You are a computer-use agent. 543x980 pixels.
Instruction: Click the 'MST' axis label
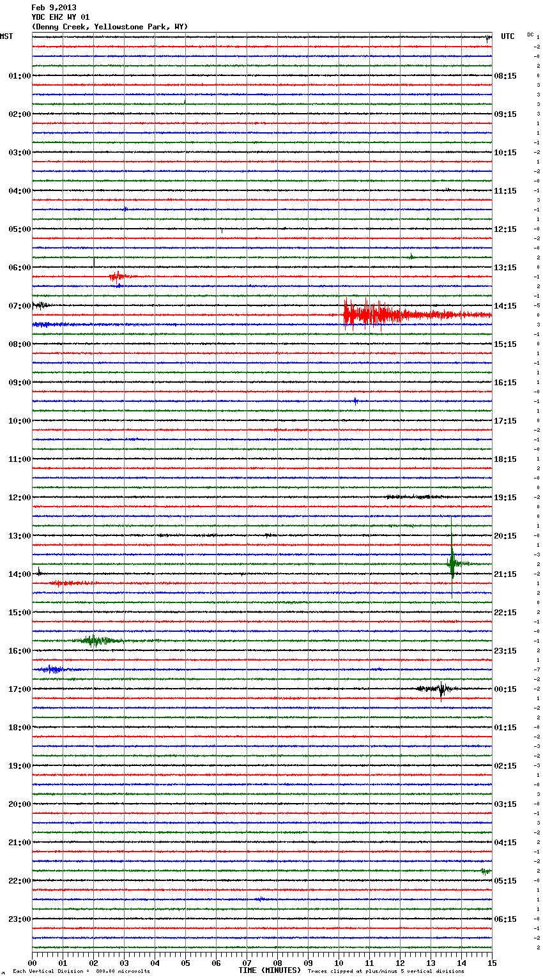[6, 36]
